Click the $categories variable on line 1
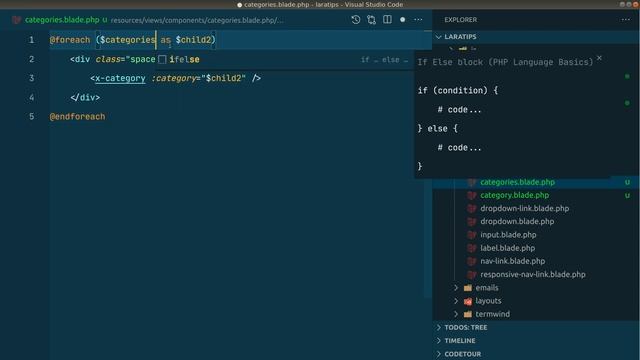Screen dimensions: 640x360 128,40
